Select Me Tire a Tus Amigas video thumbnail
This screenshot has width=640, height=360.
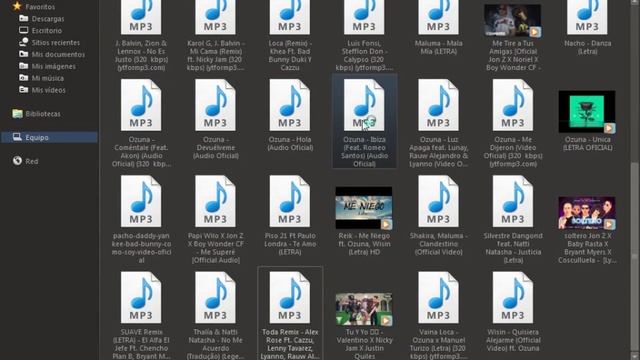click(513, 21)
